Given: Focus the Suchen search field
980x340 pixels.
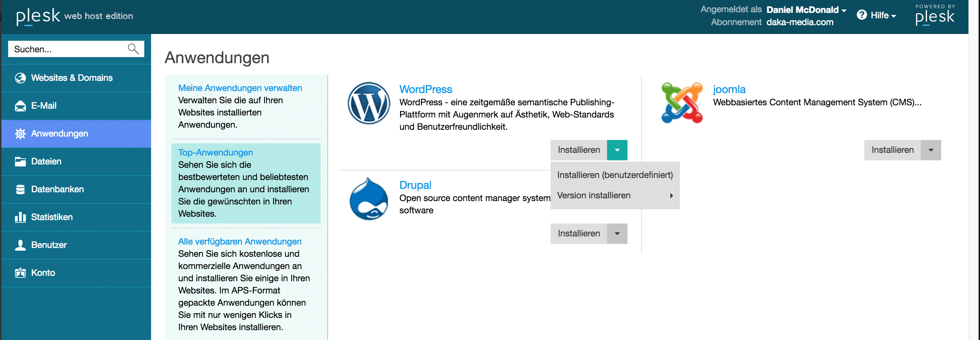Looking at the screenshot, I should pos(67,49).
